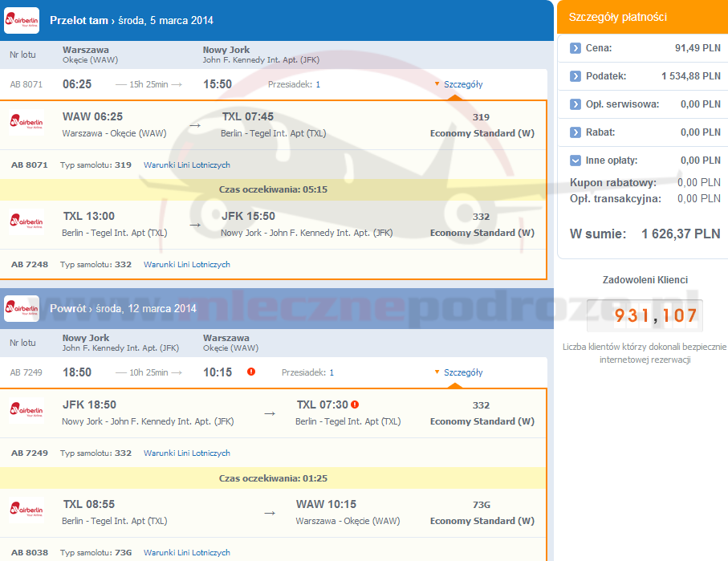This screenshot has width=728, height=561.
Task: Click airberlin logo on the TXL 13:00 segment
Action: (26, 223)
